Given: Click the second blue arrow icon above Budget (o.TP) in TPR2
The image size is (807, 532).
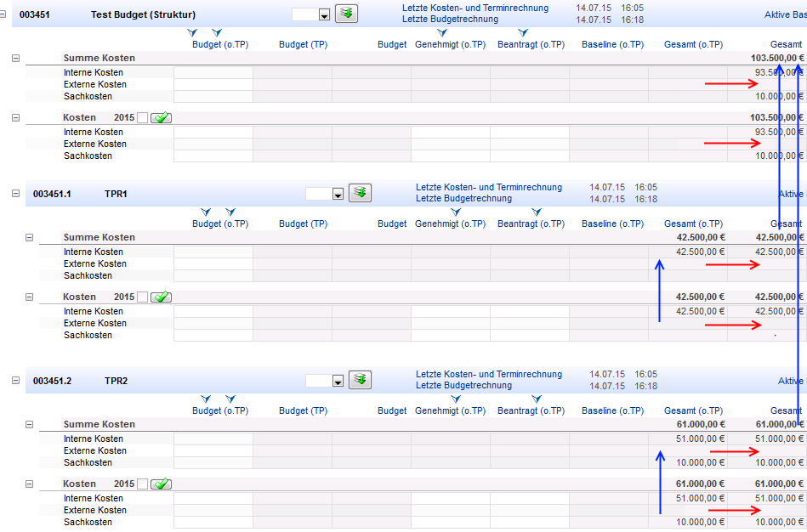Looking at the screenshot, I should 230,399.
